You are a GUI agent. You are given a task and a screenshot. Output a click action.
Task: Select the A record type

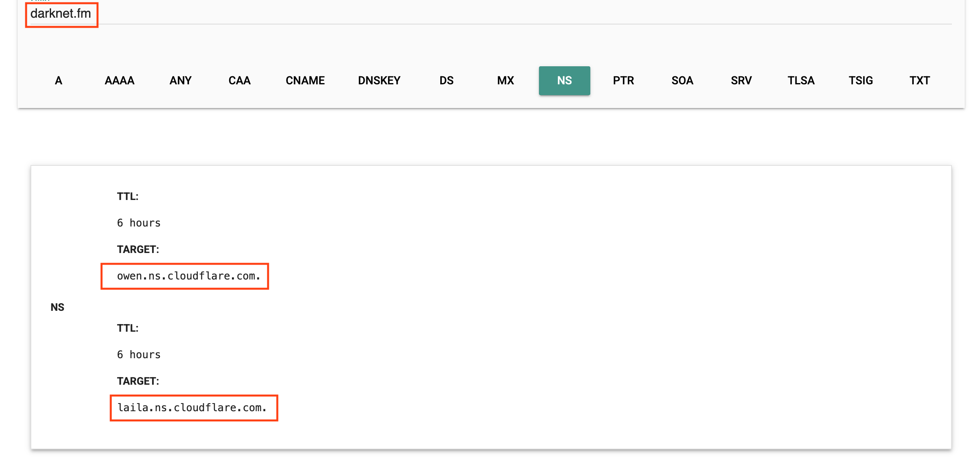(59, 80)
